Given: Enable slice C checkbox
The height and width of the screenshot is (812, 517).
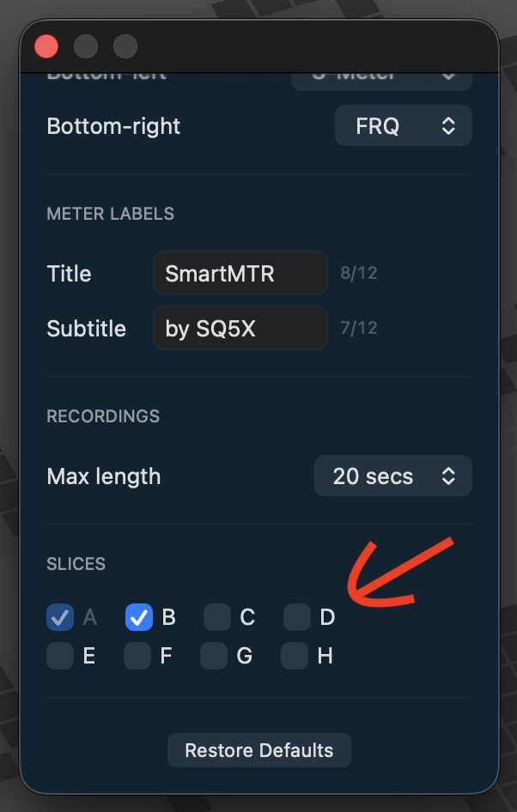Looking at the screenshot, I should pyautogui.click(x=217, y=616).
